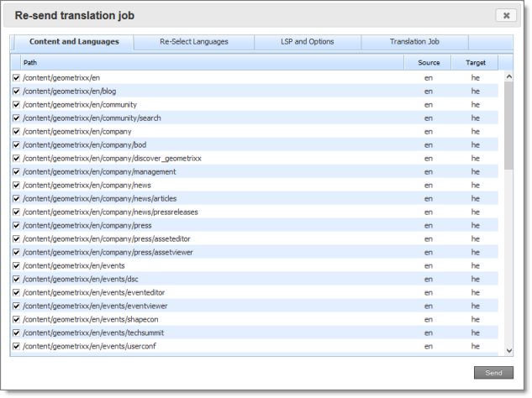The image size is (532, 398).
Task: Uncheck the eventeditor row checkbox
Action: tap(16, 292)
